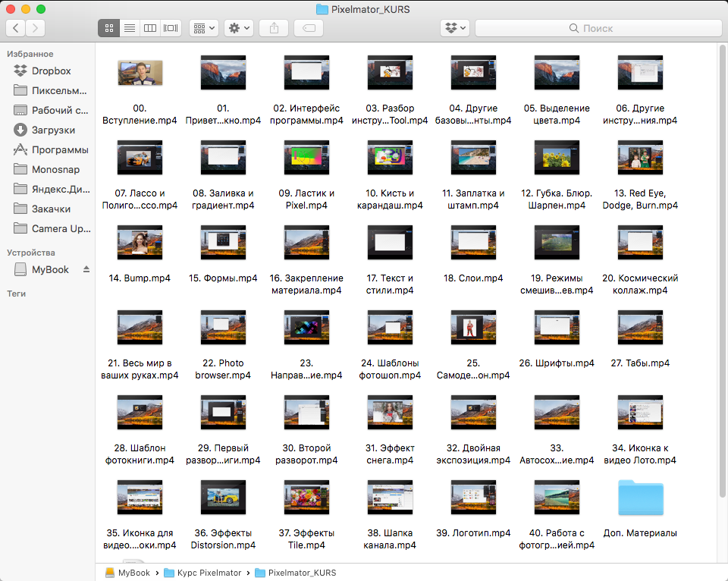Viewport: 728px width, 581px height.
Task: Select the MyBook device in sidebar
Action: (49, 270)
